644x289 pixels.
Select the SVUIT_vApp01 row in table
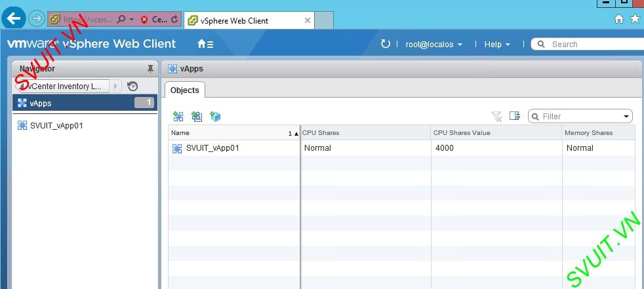[x=401, y=148]
